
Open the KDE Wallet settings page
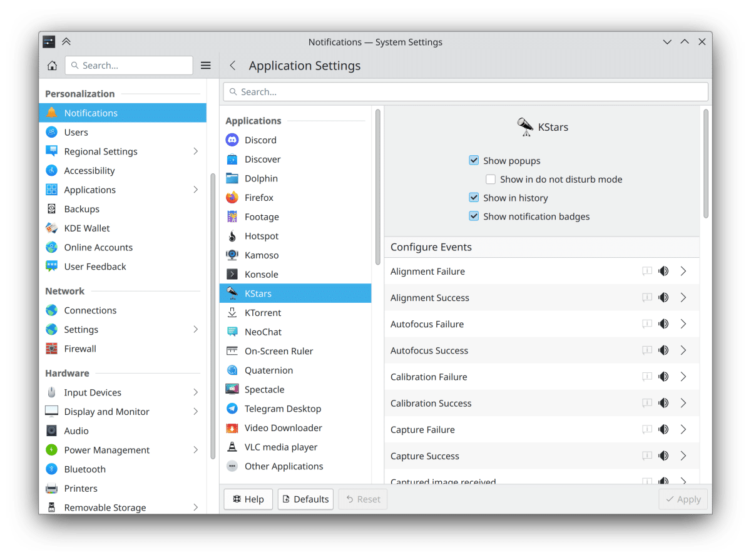point(87,228)
